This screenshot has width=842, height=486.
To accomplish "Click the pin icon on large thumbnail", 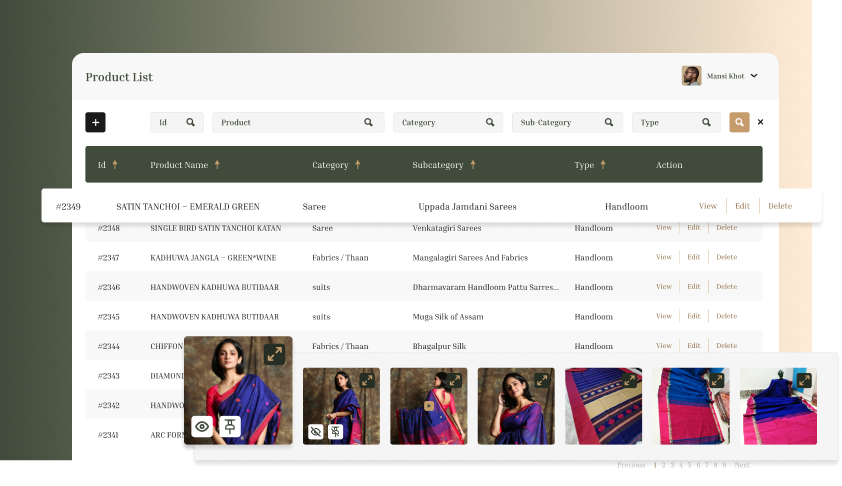I will (x=230, y=427).
